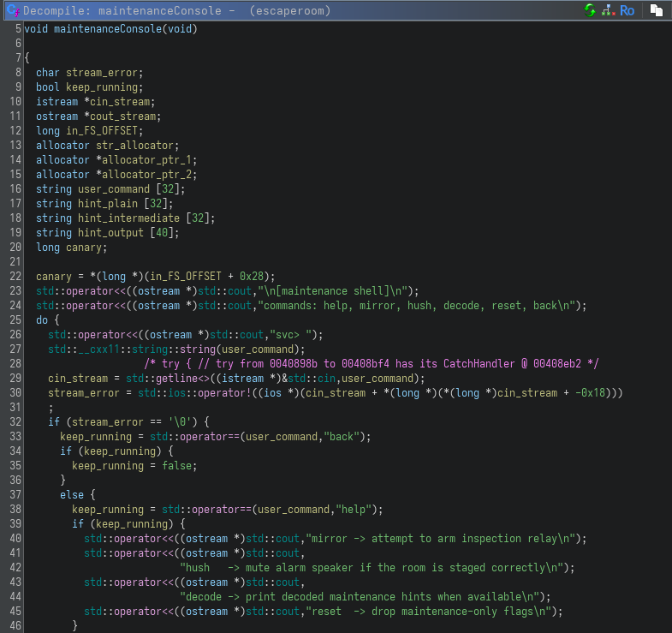
Task: Click 'user_command' in string declaration line 16
Action: tap(114, 189)
